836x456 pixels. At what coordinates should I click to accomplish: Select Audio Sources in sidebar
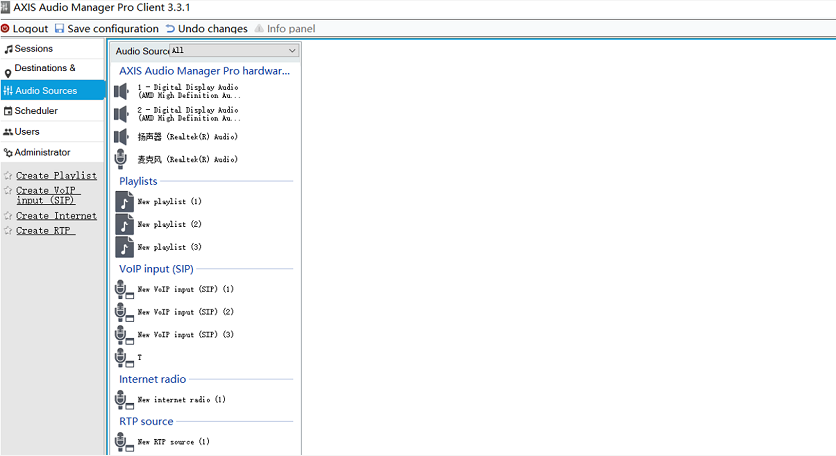tap(53, 90)
